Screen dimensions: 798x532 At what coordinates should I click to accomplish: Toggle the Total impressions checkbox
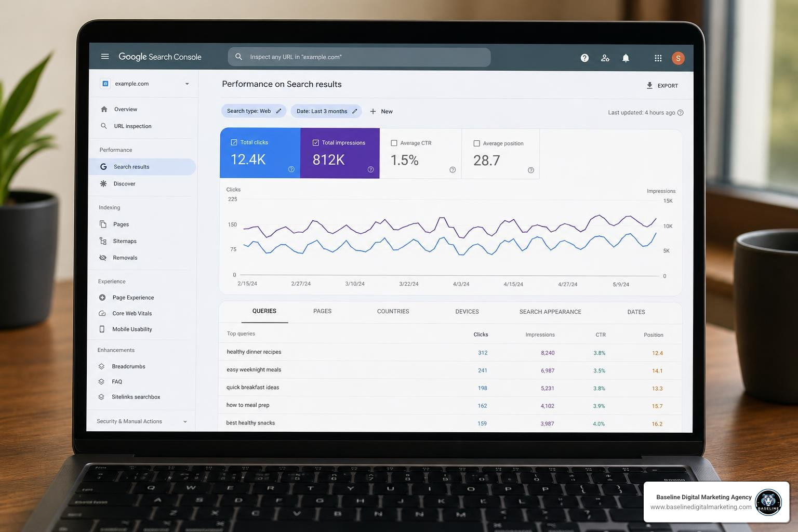[x=315, y=142]
